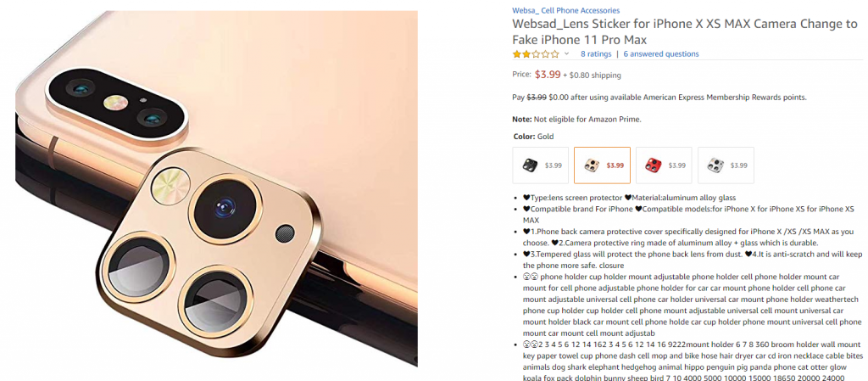Click the $3.99 price under silver option
Image resolution: width=868 pixels, height=381 pixels.
click(x=739, y=165)
